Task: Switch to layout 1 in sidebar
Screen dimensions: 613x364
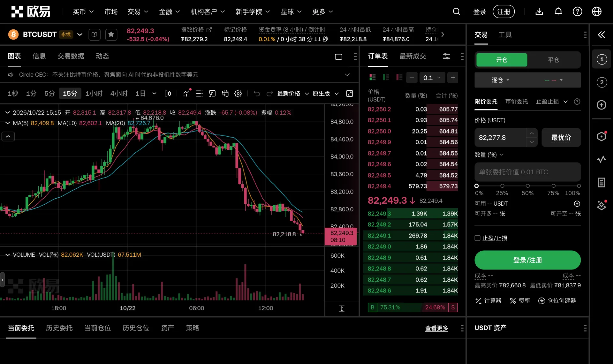Action: (602, 59)
